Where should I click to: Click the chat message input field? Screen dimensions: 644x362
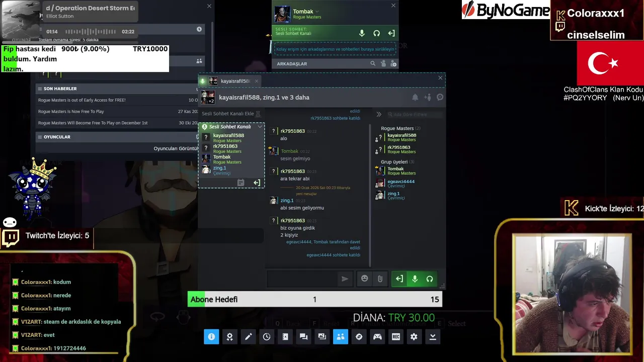point(302,279)
